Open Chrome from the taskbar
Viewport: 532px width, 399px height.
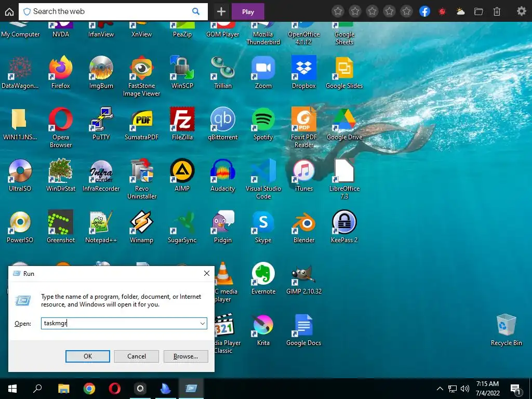coord(89,389)
